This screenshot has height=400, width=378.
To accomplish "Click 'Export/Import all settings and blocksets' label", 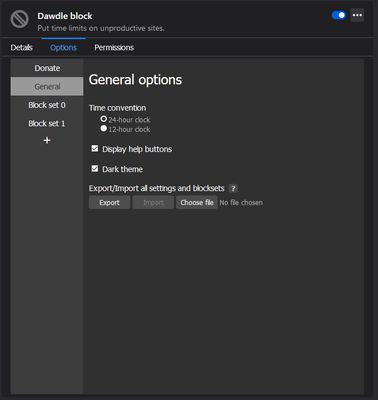I will [x=156, y=188].
